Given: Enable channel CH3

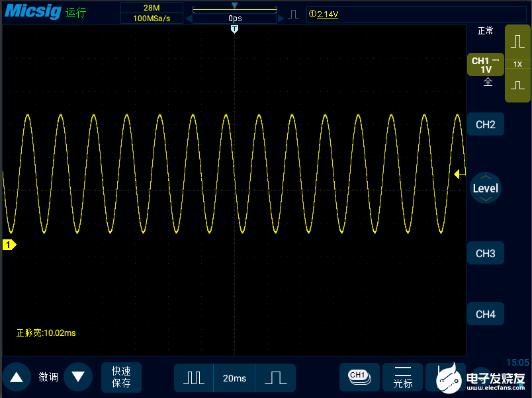Looking at the screenshot, I should (486, 253).
